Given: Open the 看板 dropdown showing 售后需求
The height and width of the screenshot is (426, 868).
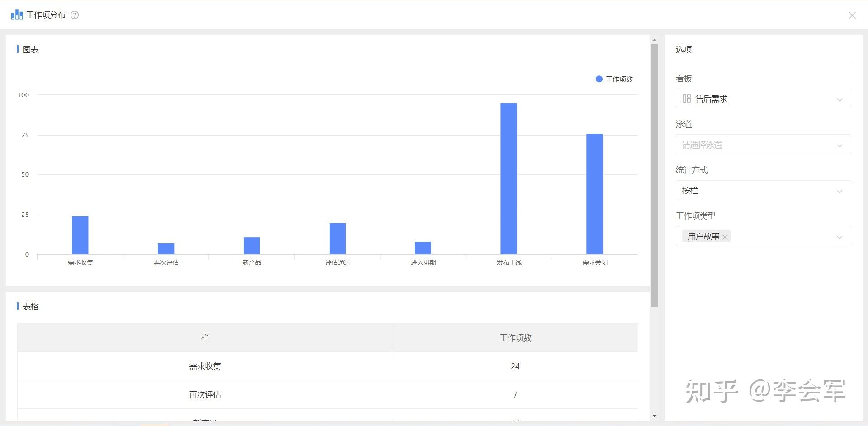Looking at the screenshot, I should 763,98.
